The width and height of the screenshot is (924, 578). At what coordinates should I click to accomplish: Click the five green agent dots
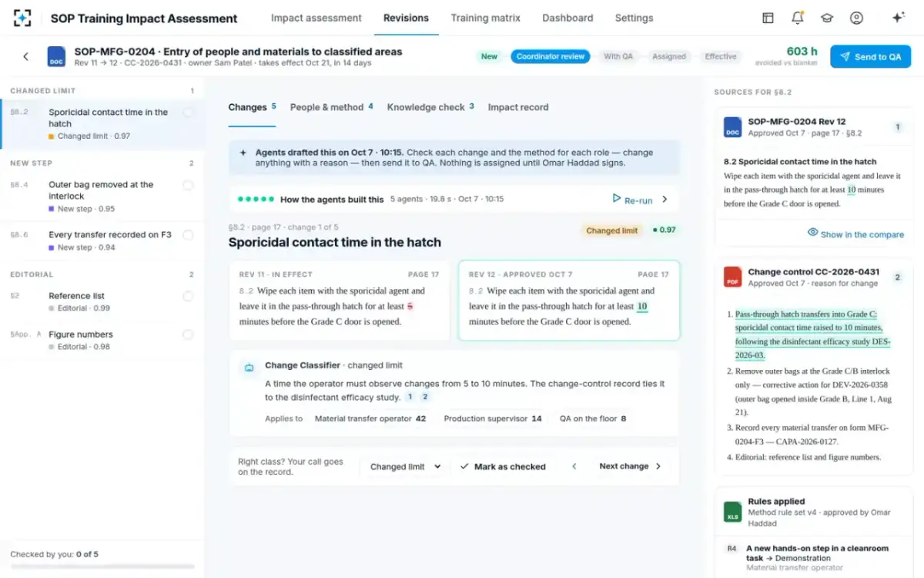(x=256, y=199)
